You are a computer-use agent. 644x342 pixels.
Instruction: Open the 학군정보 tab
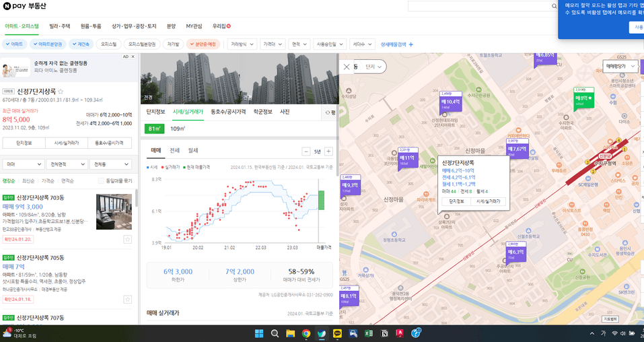[x=263, y=112]
